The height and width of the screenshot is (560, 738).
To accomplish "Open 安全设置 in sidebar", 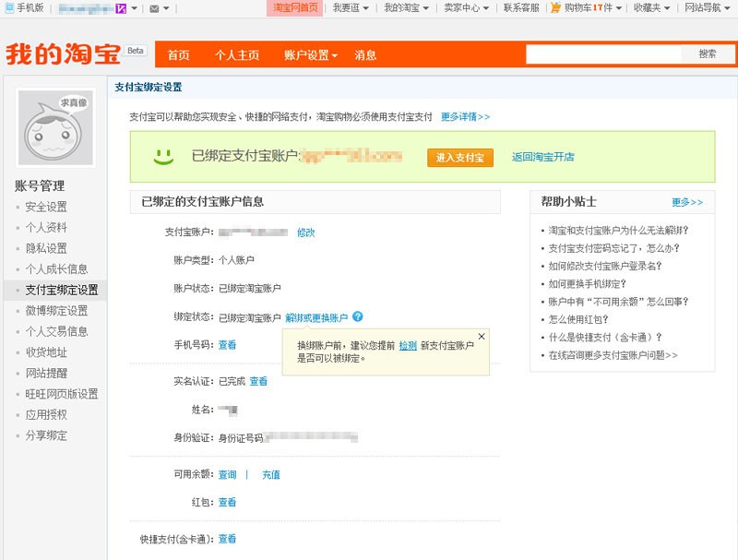I will [46, 207].
